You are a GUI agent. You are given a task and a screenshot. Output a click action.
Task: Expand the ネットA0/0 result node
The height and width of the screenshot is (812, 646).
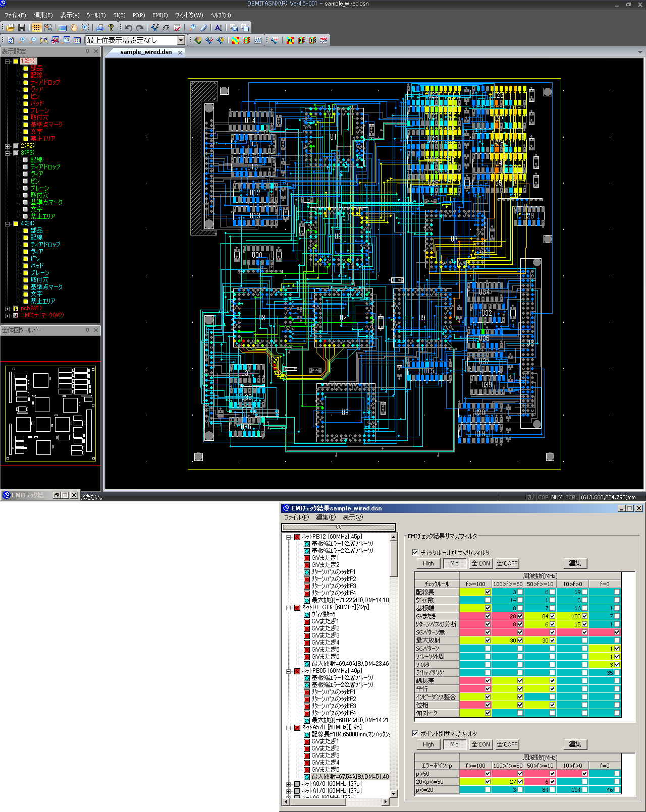289,784
